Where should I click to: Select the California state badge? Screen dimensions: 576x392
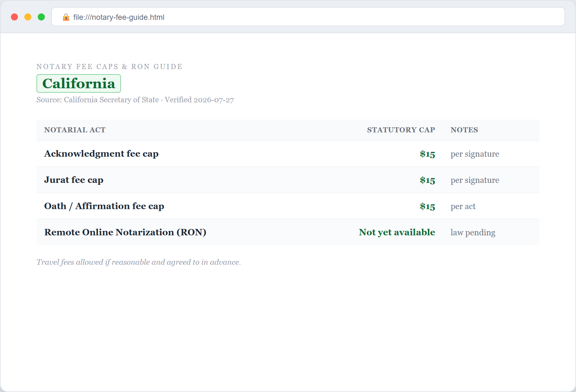[x=79, y=83]
